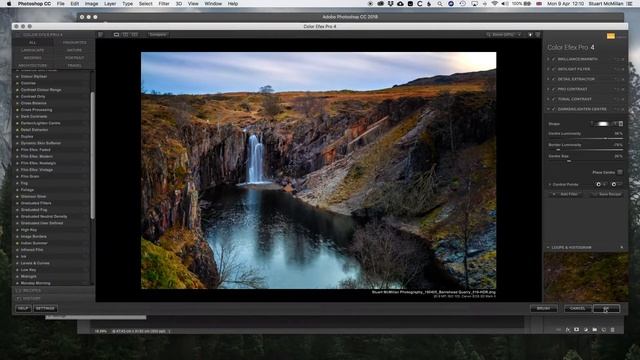Collapse the Loupe & Histogram section

[548, 247]
